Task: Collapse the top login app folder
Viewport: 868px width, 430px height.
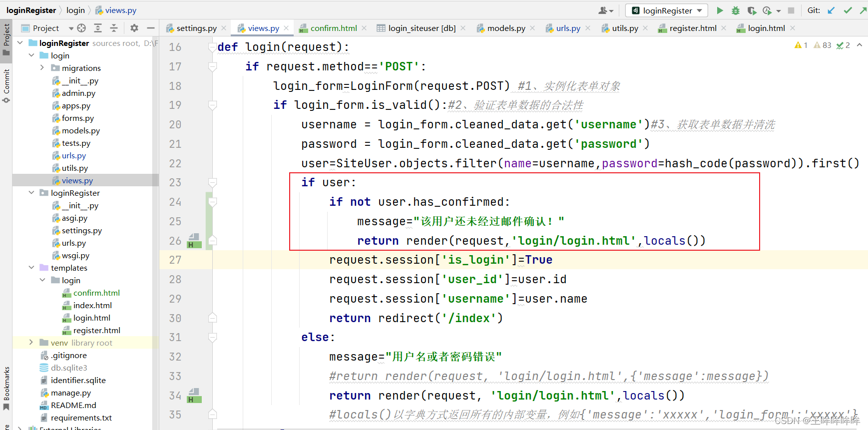Action: coord(31,55)
